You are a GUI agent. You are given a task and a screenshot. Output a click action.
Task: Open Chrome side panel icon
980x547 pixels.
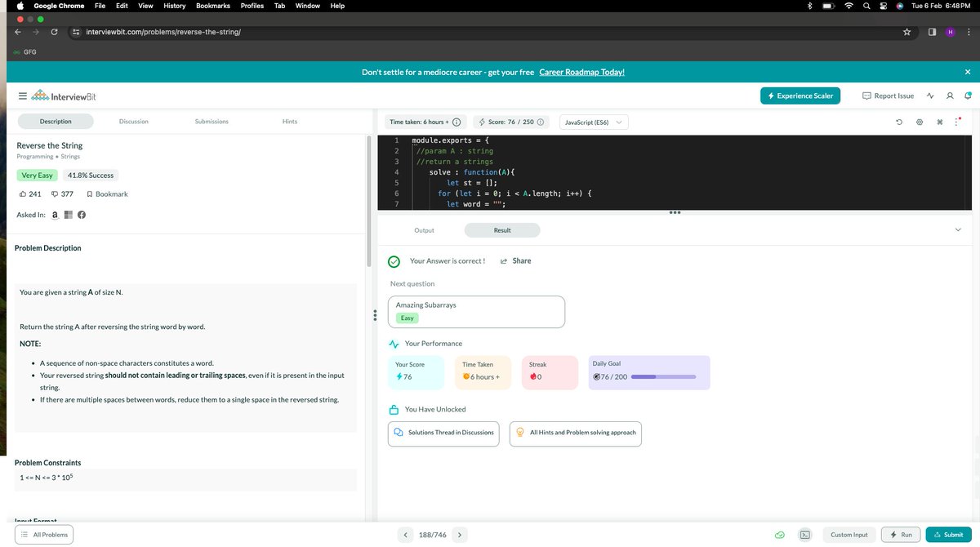tap(932, 32)
